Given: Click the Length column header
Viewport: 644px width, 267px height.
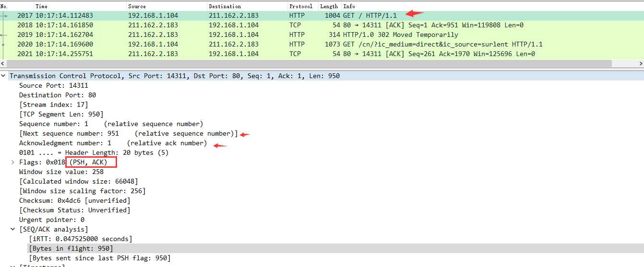Looking at the screenshot, I should pyautogui.click(x=330, y=6).
